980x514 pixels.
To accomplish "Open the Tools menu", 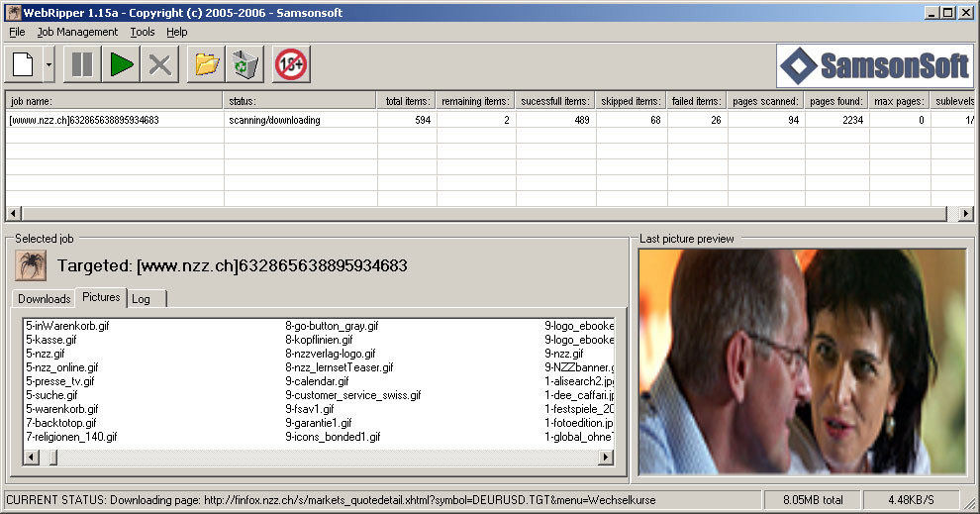I will tap(142, 32).
